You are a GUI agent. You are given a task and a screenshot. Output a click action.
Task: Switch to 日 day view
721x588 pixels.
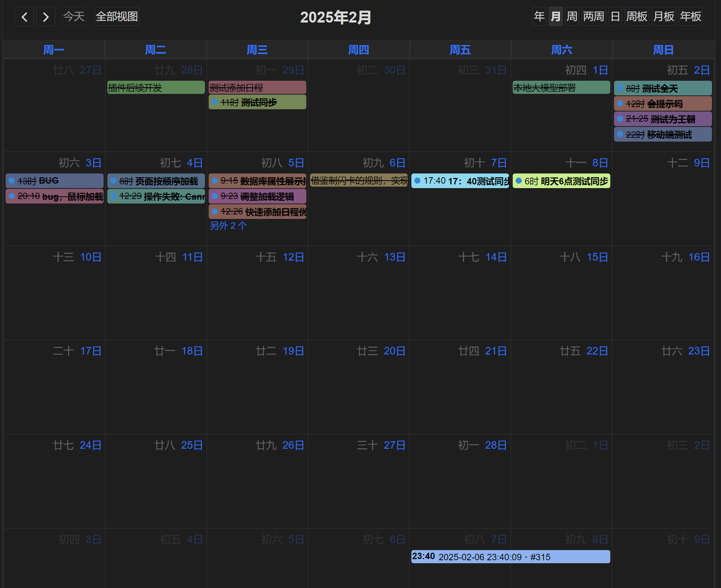615,17
